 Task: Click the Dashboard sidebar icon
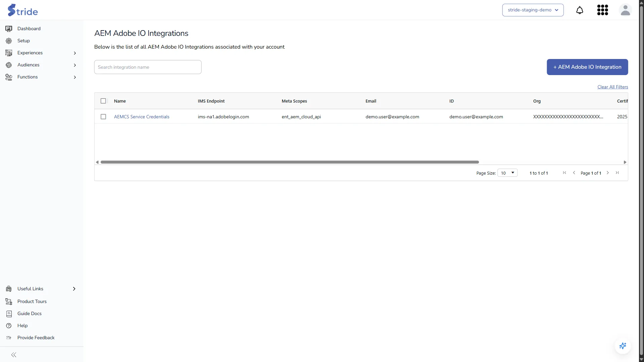[x=9, y=29]
